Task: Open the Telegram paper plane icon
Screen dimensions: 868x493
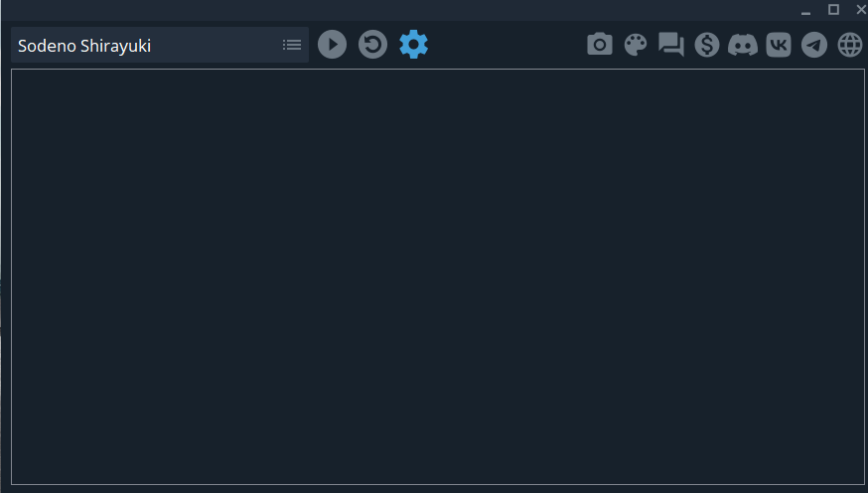Action: pos(814,45)
